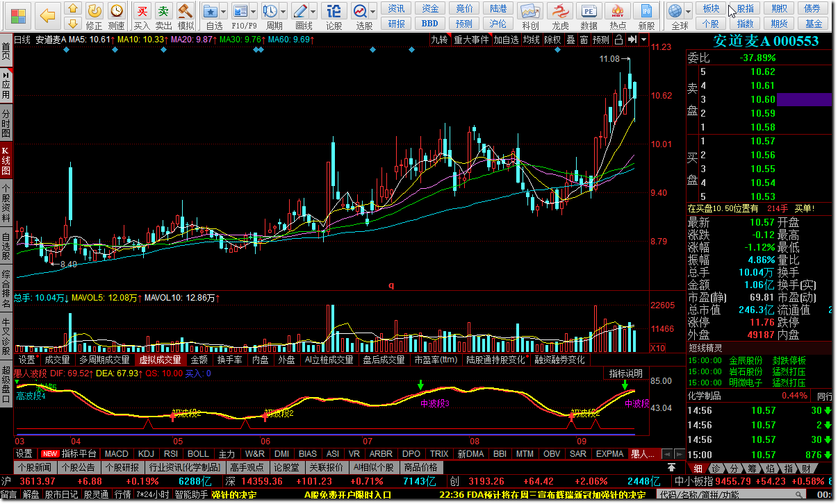Click the 卖出 sell icon
838x504 pixels.
(x=163, y=11)
